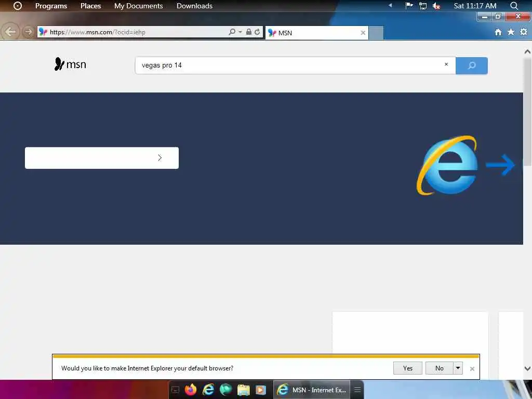Click the circular start logo icon
The image size is (532, 399).
(x=17, y=6)
